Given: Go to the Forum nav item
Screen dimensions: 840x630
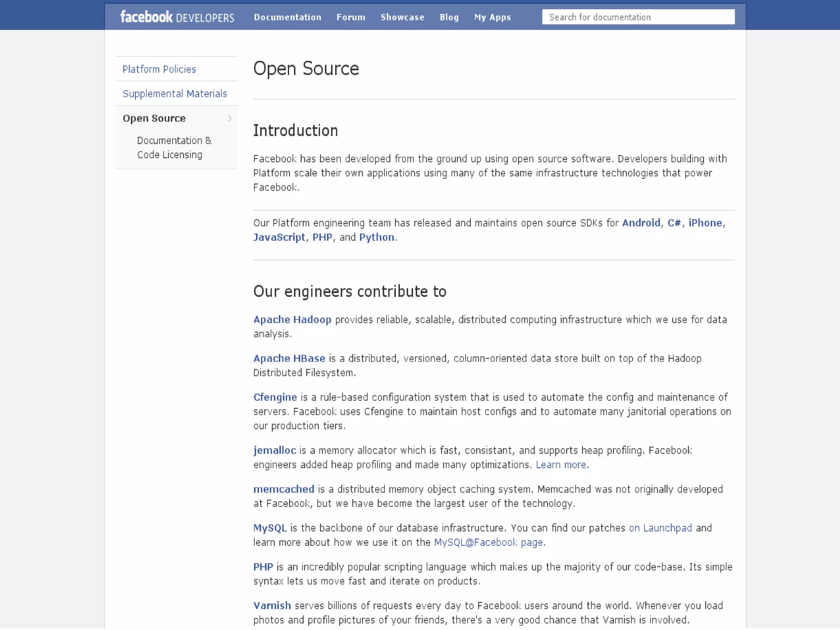Looking at the screenshot, I should [351, 17].
